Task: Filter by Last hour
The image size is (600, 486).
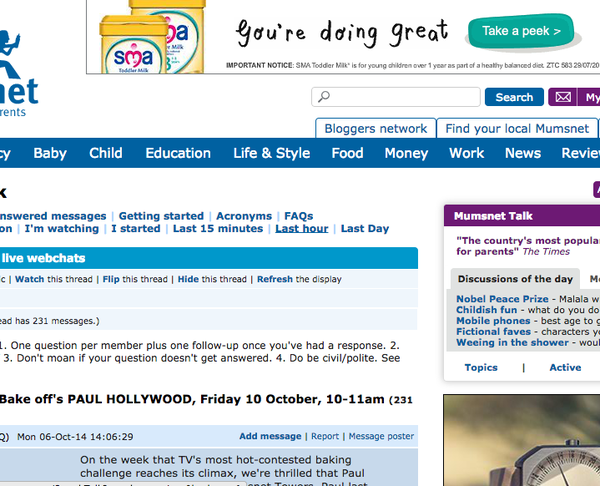Action: [302, 228]
